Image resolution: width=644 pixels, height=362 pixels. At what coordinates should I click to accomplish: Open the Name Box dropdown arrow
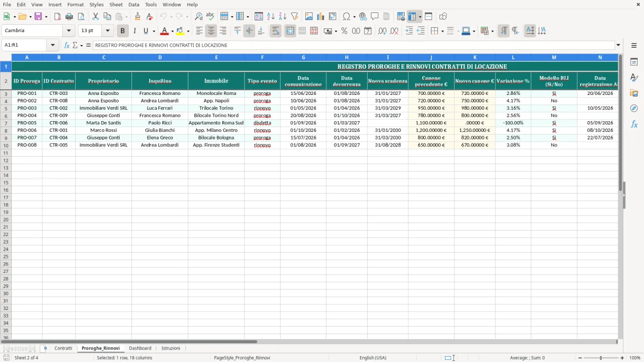[53, 45]
